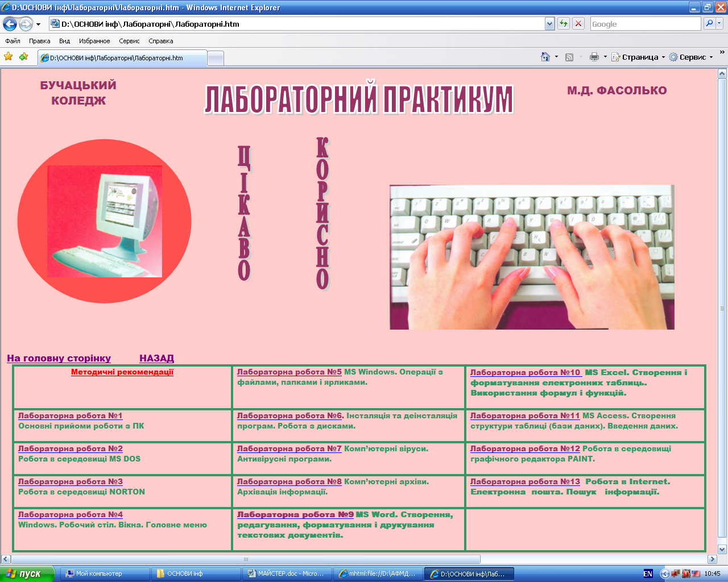Viewport: 728px width, 582px height.
Task: Open Лабораторна робота №13 link
Action: (x=525, y=481)
